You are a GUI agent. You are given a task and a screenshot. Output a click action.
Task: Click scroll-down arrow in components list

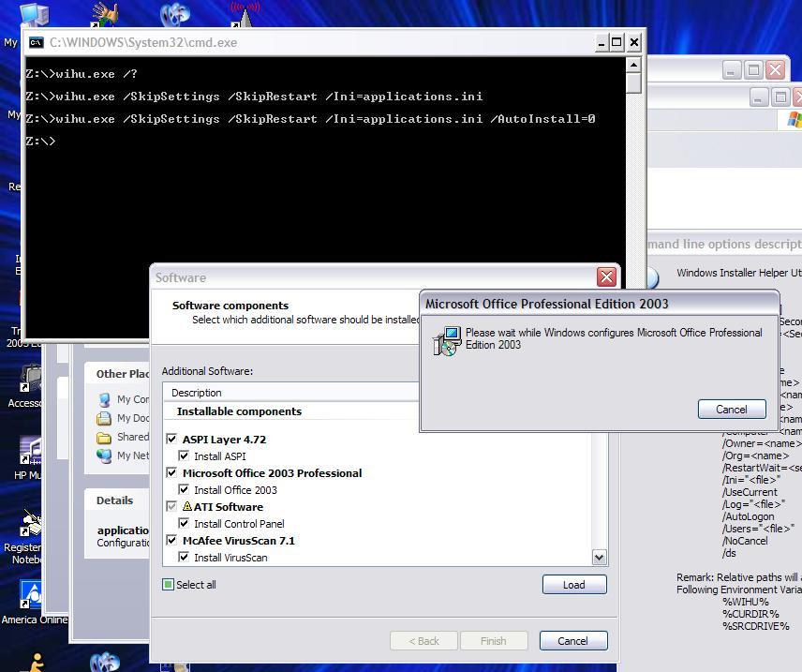point(600,557)
